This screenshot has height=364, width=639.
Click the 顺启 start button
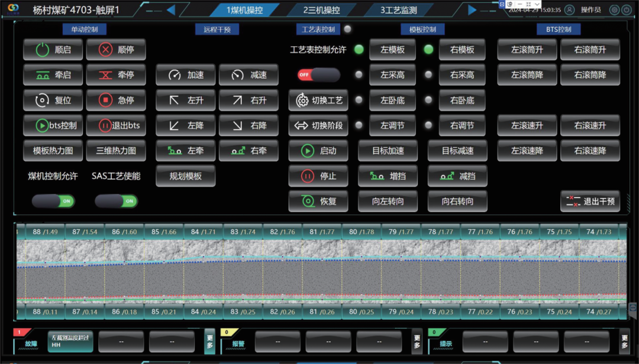(53, 50)
